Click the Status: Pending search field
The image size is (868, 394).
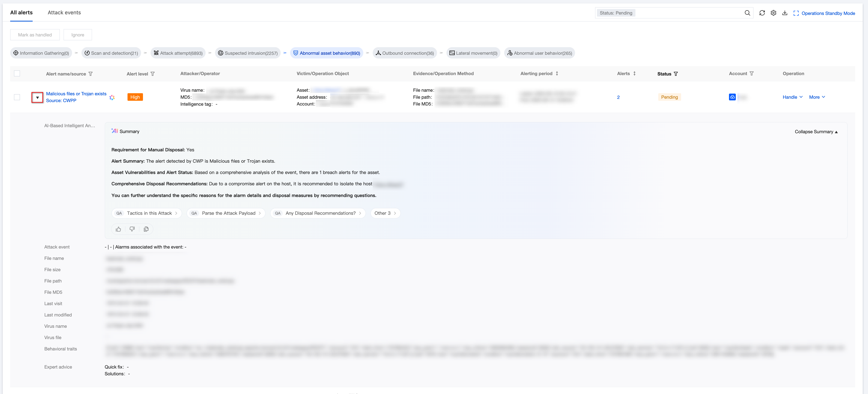[687, 13]
